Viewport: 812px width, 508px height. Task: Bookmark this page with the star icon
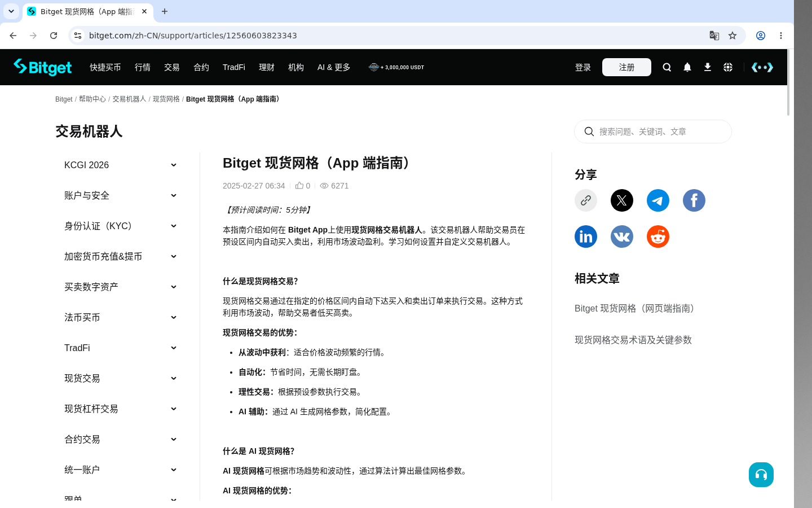tap(732, 36)
